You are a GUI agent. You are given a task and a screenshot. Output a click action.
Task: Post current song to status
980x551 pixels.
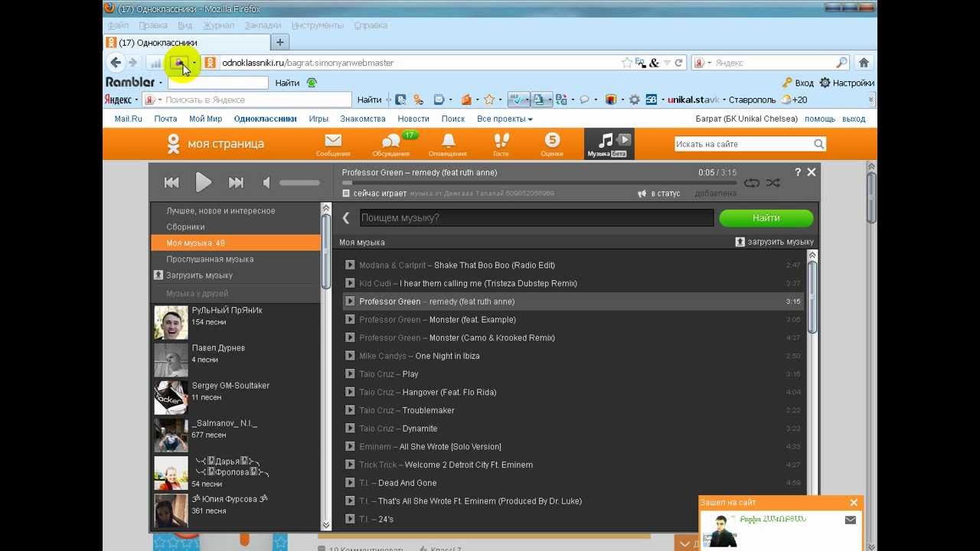pos(659,194)
